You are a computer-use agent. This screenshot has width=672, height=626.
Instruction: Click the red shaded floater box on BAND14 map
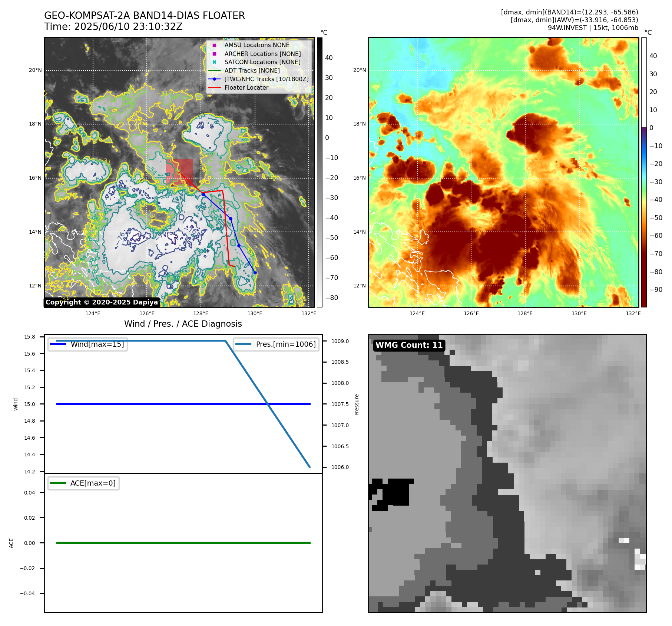(x=179, y=172)
